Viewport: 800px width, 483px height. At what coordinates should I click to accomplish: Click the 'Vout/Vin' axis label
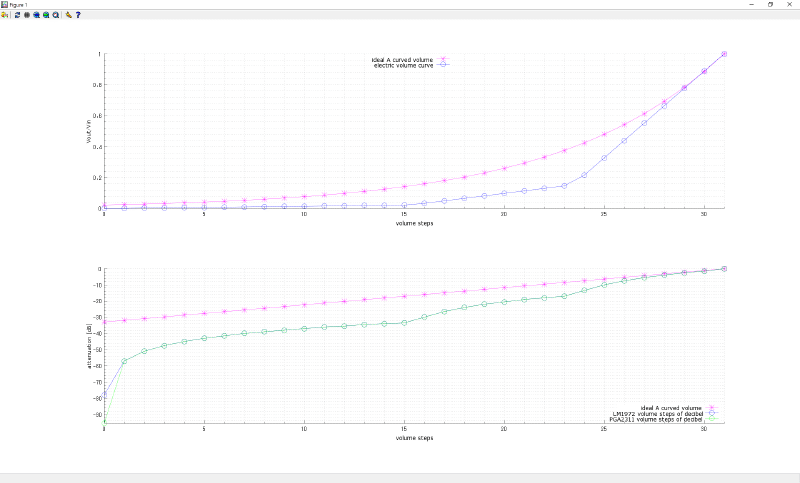[x=89, y=132]
